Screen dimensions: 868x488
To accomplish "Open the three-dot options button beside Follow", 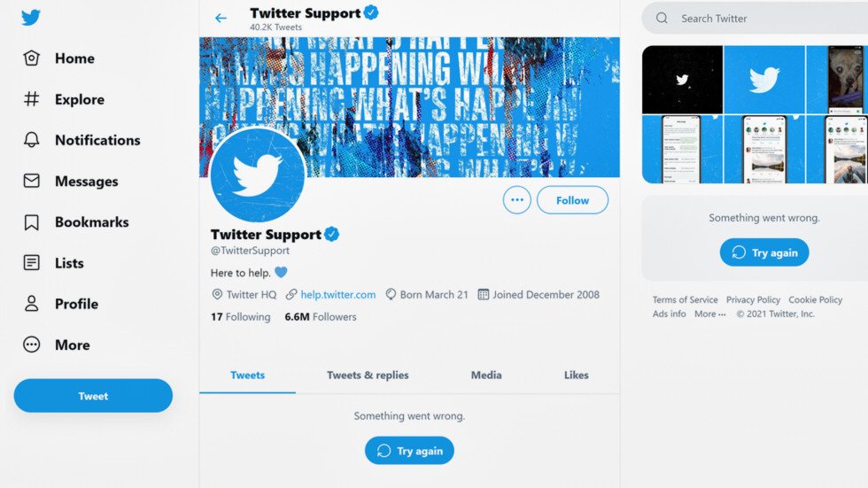I will (x=517, y=200).
